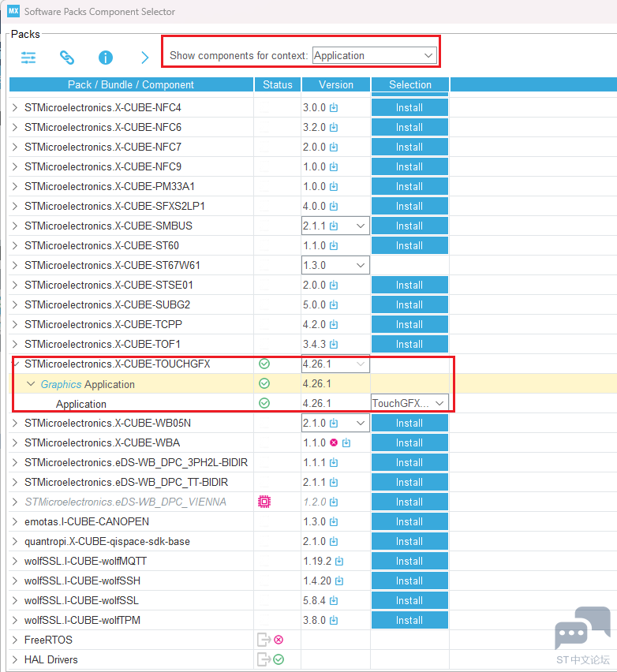Screen dimensions: 617x672
Task: Collapse the X-CUBE-TOUCHGFX pack
Action: [17, 364]
